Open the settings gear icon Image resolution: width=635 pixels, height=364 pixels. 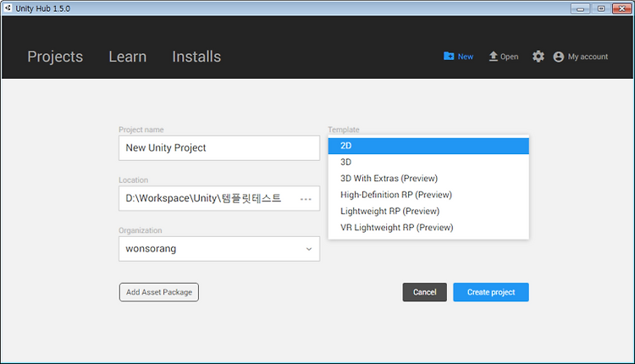tap(538, 57)
